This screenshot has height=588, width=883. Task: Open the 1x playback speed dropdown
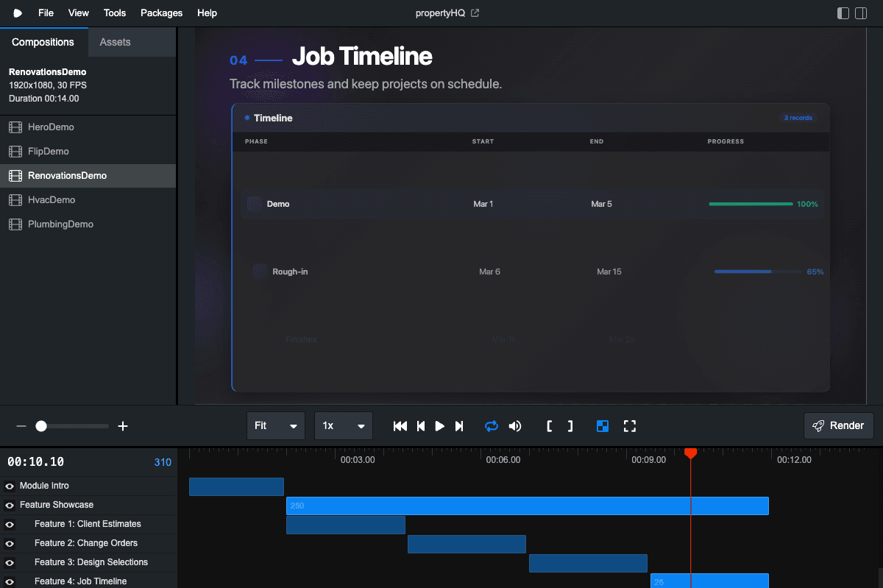(343, 425)
